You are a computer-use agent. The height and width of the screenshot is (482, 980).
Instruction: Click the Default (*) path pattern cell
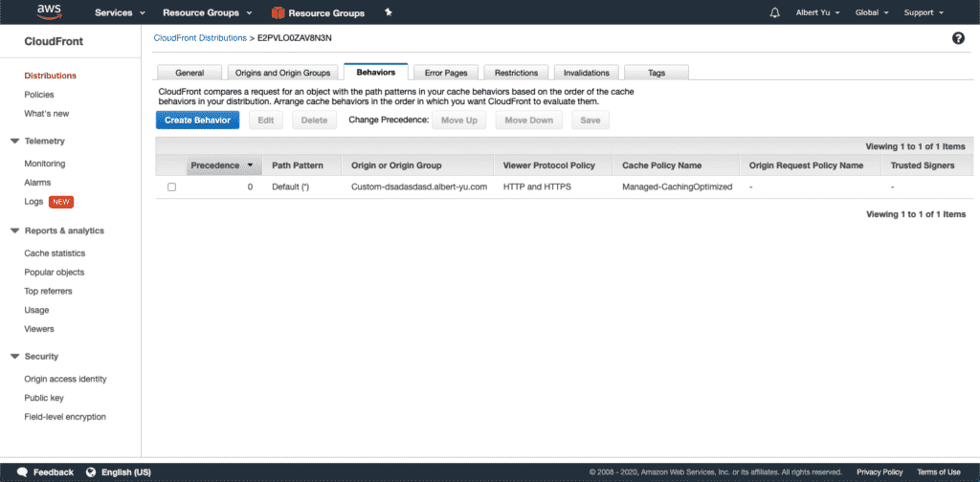pos(290,186)
